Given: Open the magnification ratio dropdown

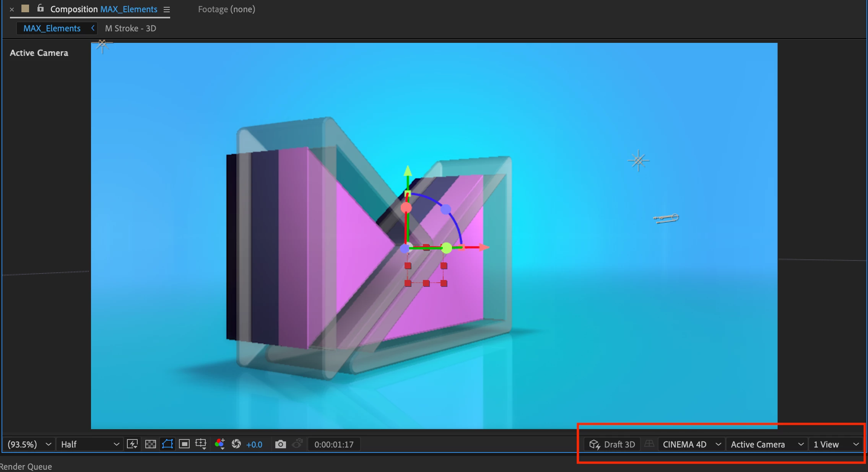Looking at the screenshot, I should click(29, 444).
